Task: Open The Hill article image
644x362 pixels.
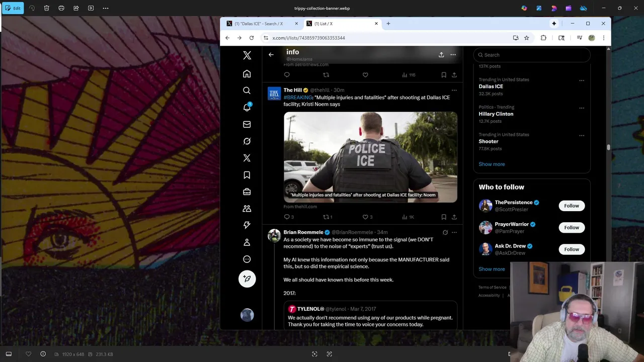Action: point(370,157)
